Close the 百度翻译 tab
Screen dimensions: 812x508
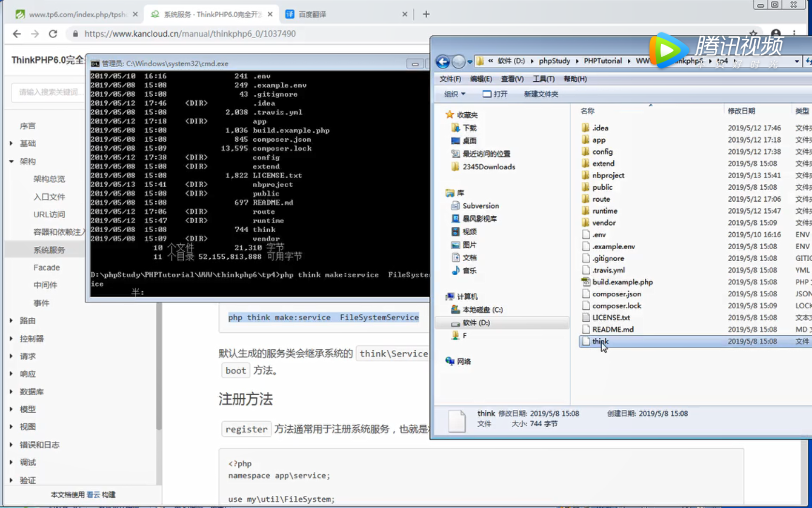click(405, 14)
